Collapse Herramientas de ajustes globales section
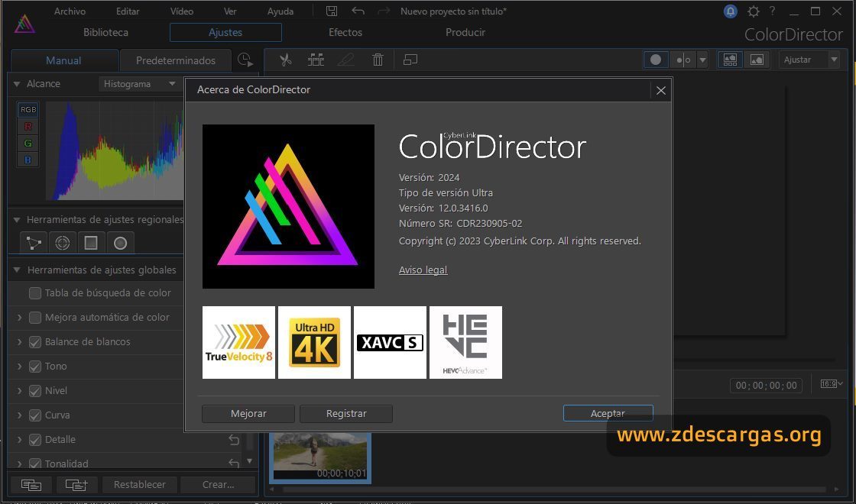The image size is (856, 504). point(17,270)
